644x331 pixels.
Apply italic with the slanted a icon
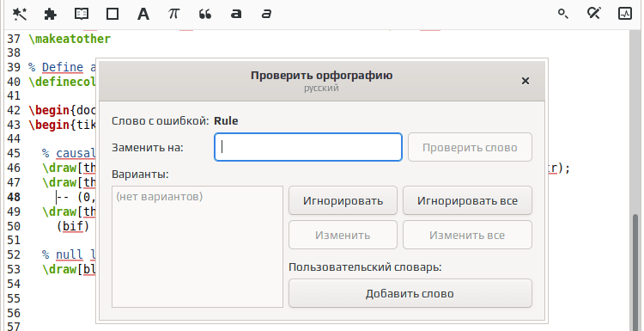coord(266,15)
